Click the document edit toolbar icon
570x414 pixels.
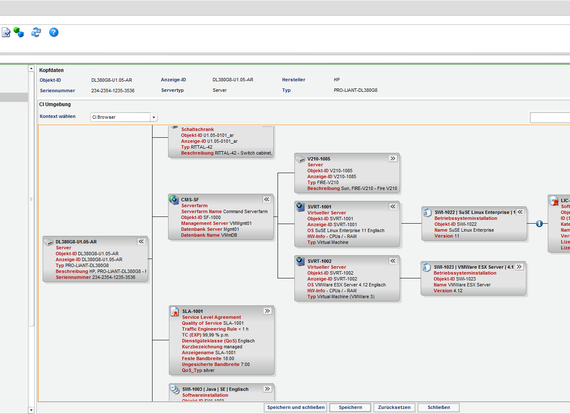pos(6,32)
